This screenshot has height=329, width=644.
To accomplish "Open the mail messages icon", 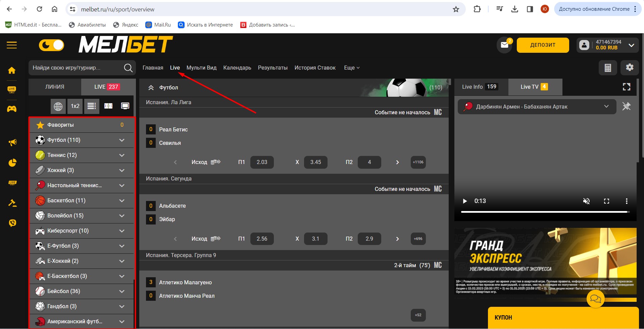I will pos(504,45).
